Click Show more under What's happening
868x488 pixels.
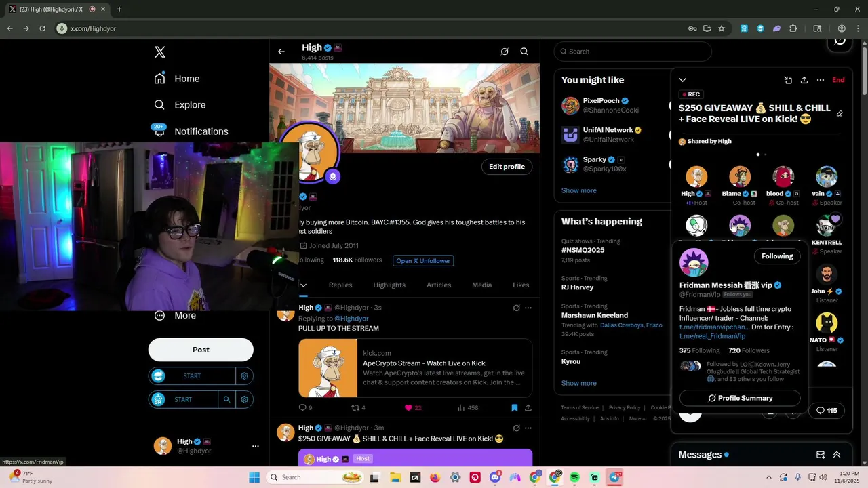click(x=578, y=383)
